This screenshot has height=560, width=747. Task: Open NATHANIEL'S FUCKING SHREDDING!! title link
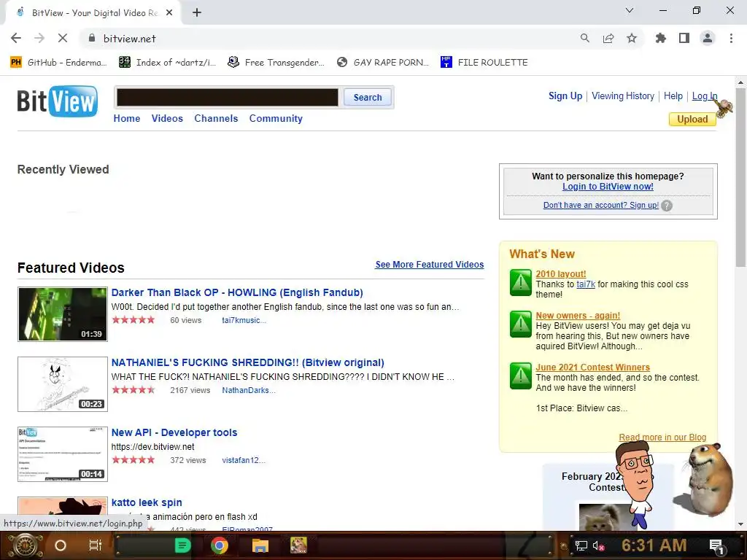(x=248, y=362)
